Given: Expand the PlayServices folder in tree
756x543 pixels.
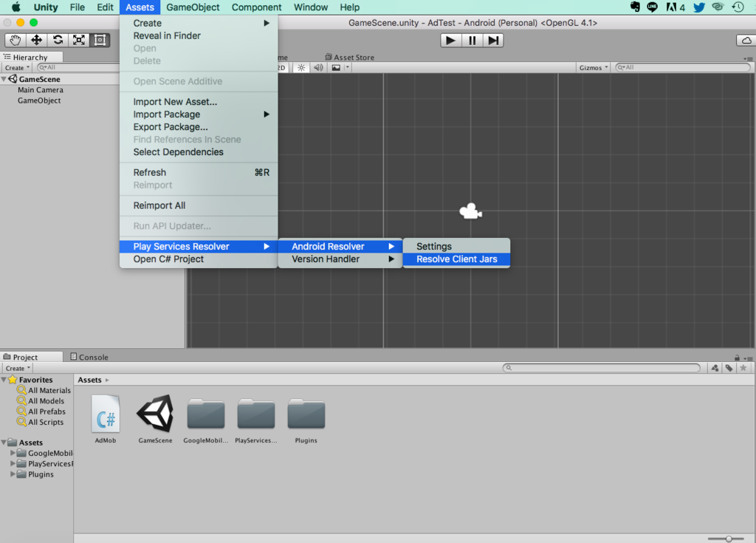Looking at the screenshot, I should click(13, 464).
